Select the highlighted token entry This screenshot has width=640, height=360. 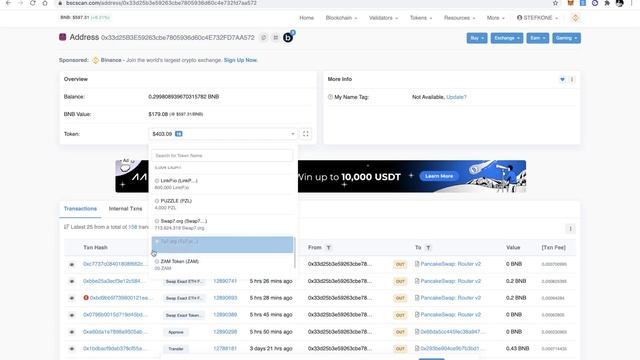point(222,244)
